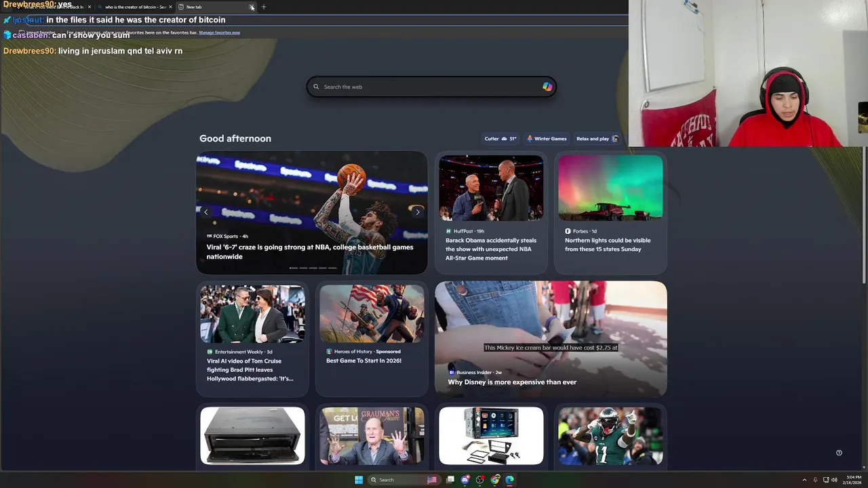Open the Cutler 51° weather widget
868x488 pixels.
500,139
